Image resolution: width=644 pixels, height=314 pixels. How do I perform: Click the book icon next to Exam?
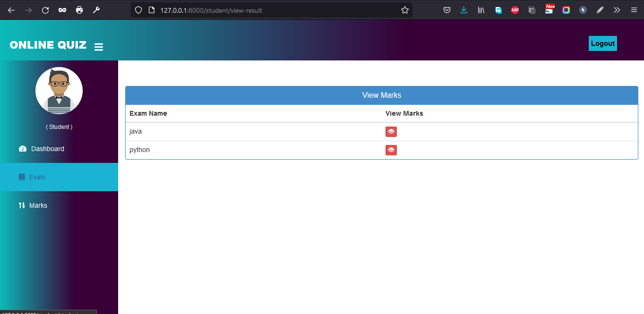click(21, 177)
